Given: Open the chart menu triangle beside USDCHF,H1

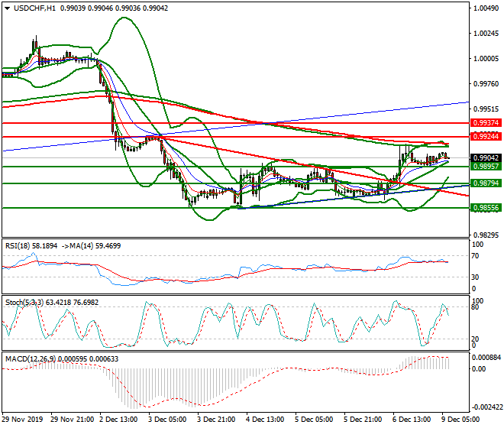Looking at the screenshot, I should [8, 8].
